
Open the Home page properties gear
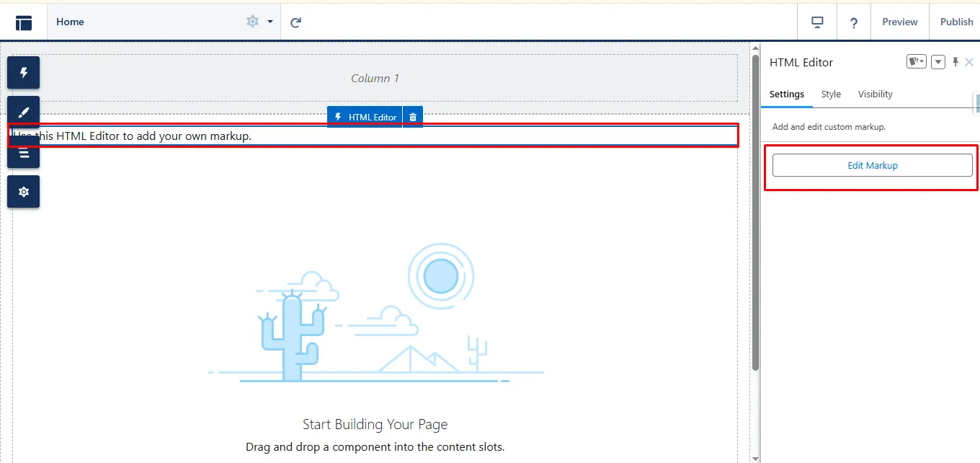[252, 22]
